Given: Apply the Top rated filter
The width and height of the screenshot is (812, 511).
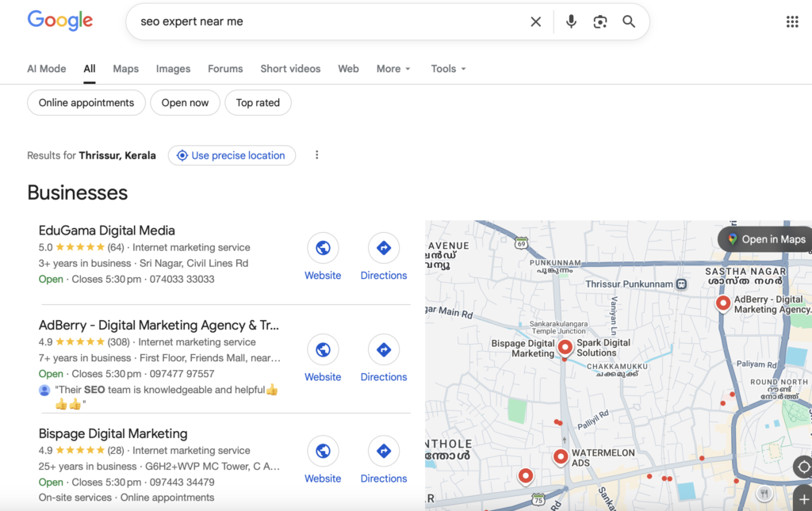Looking at the screenshot, I should tap(258, 102).
